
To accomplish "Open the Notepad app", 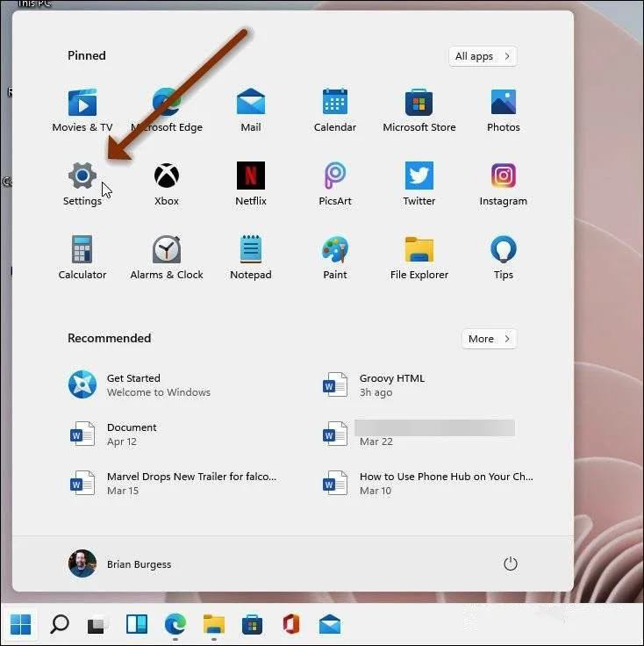I will pos(251,257).
